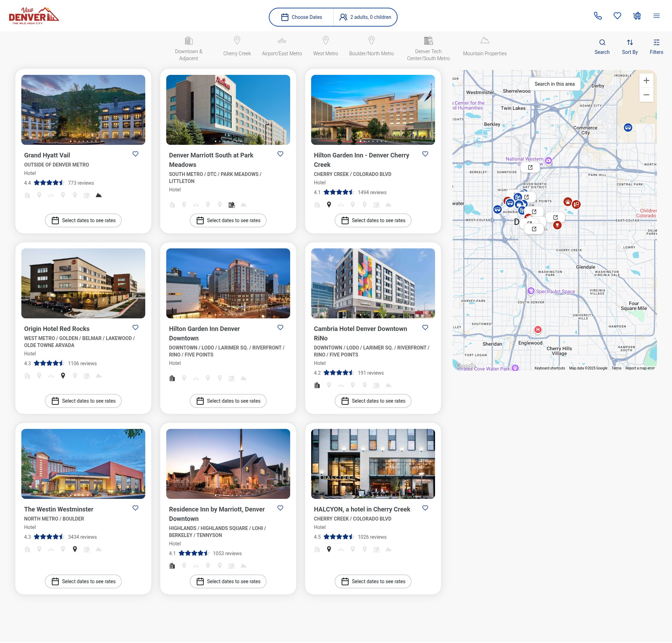
Task: Click Select dates for The Westin Westminster
Action: coord(83,581)
